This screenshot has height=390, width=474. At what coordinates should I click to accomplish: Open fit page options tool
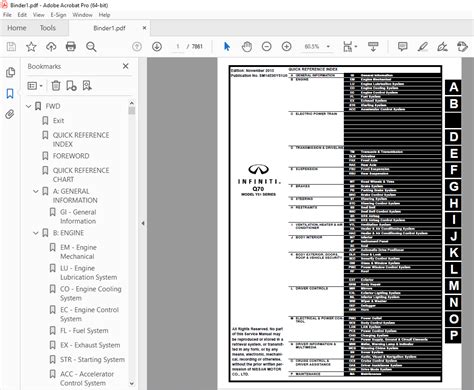pos(349,47)
